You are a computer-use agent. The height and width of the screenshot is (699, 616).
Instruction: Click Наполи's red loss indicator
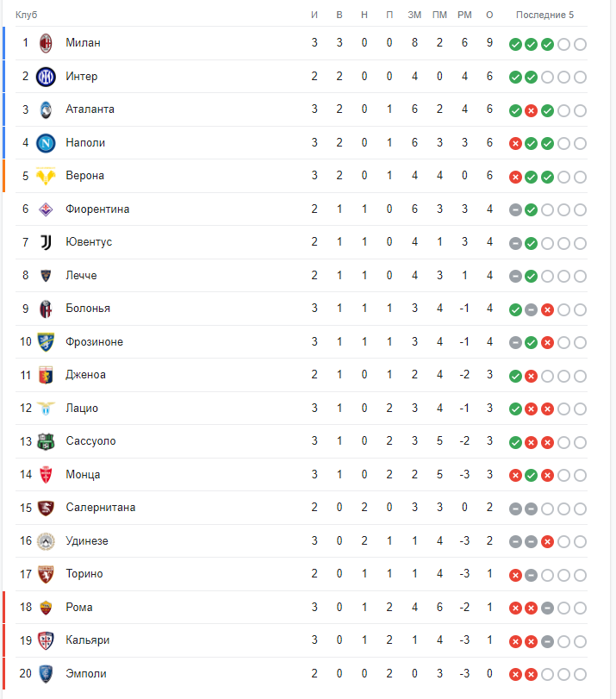tap(515, 144)
